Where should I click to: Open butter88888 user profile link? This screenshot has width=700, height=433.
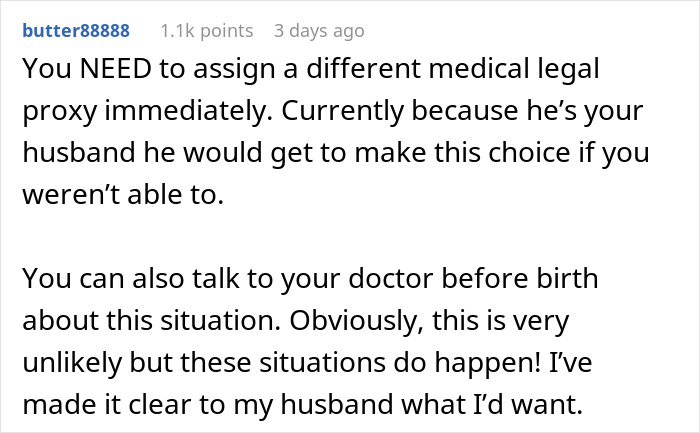coord(76,31)
